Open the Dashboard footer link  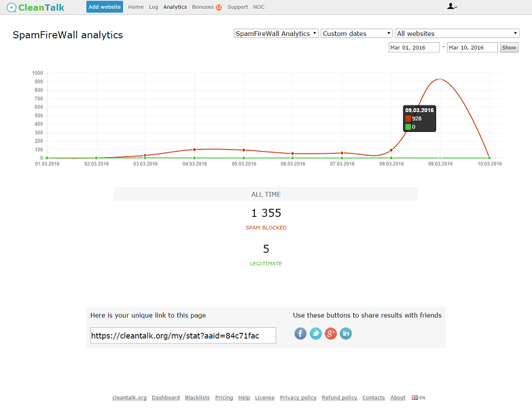[166, 398]
